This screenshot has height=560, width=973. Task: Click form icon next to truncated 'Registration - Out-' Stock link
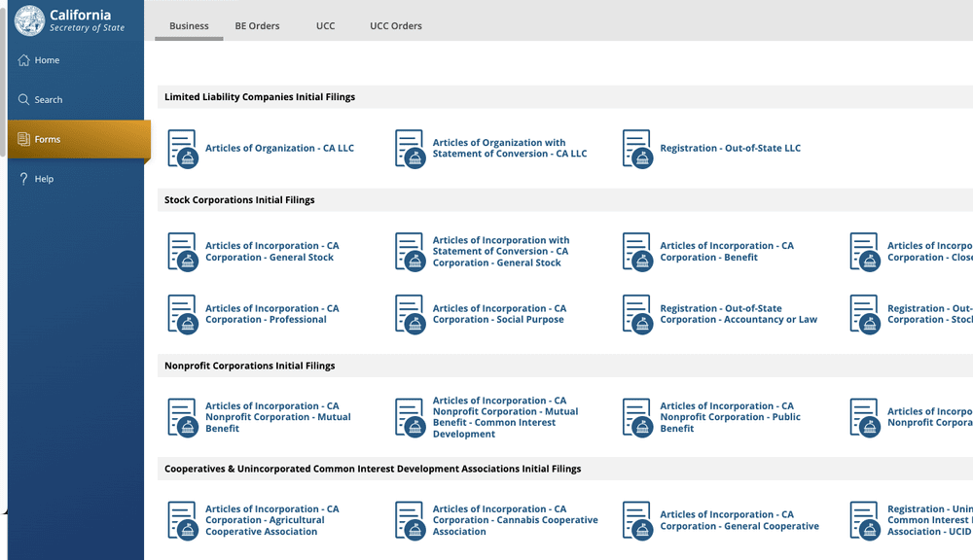pos(865,314)
